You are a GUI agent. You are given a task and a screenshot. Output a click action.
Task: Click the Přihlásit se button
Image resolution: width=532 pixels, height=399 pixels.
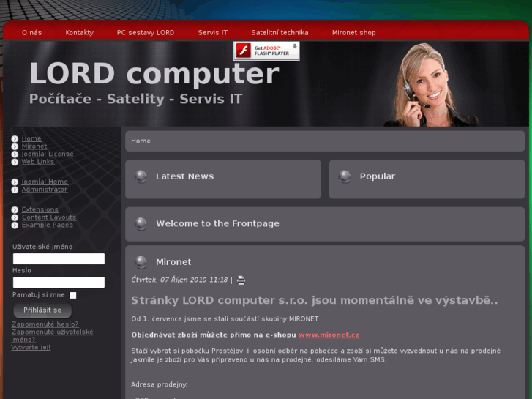(x=42, y=310)
